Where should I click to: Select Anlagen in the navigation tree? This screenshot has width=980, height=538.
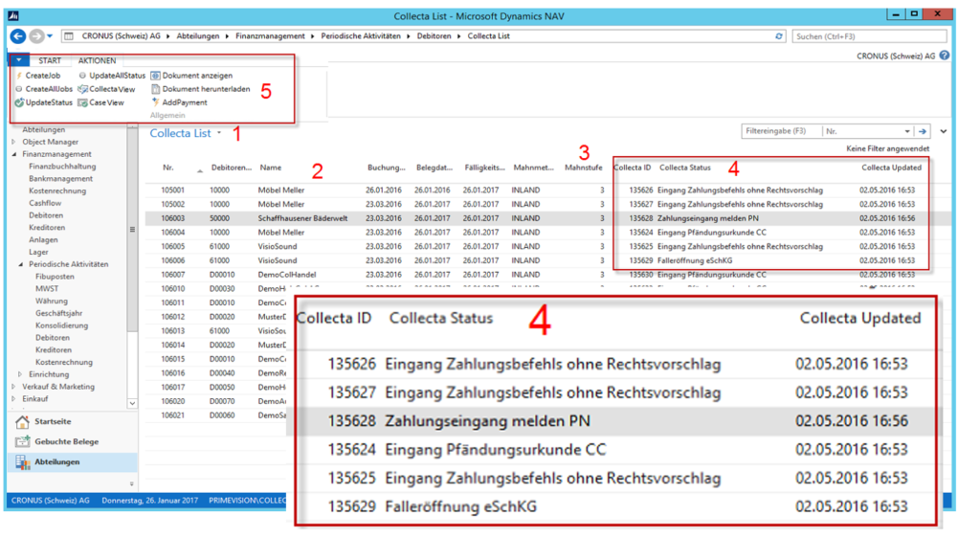(x=43, y=240)
